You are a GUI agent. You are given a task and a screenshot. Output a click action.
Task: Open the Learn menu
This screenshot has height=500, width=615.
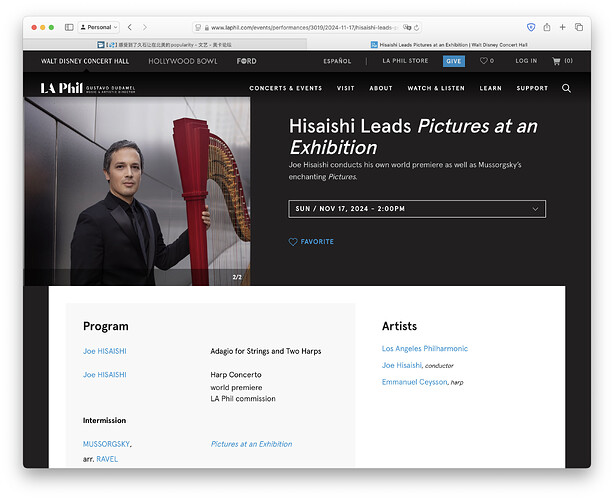click(491, 88)
